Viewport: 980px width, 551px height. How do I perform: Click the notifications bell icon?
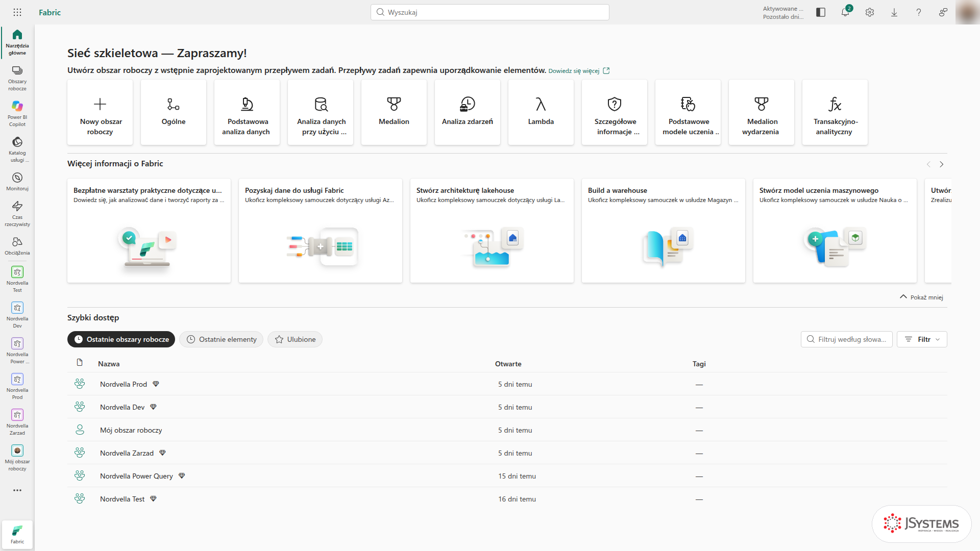845,12
